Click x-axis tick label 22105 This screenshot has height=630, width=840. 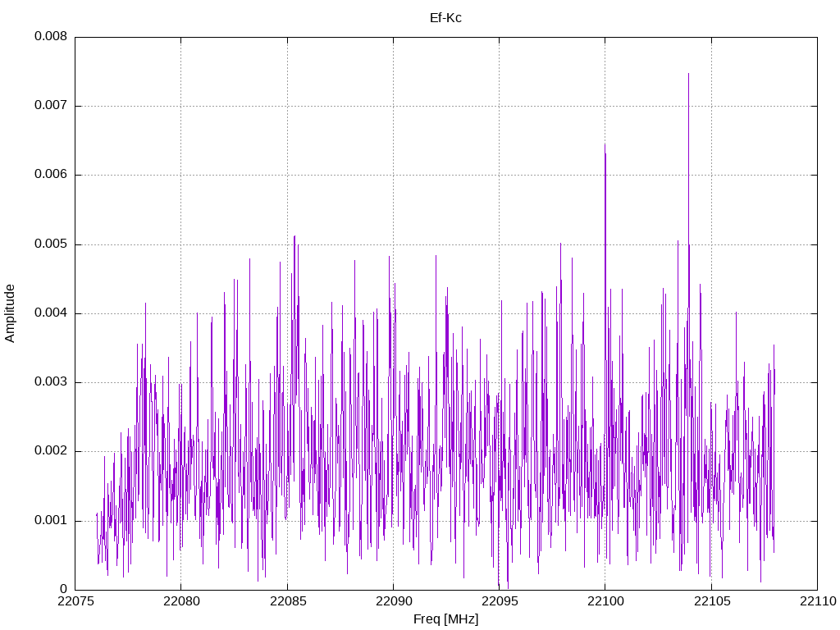tap(711, 601)
